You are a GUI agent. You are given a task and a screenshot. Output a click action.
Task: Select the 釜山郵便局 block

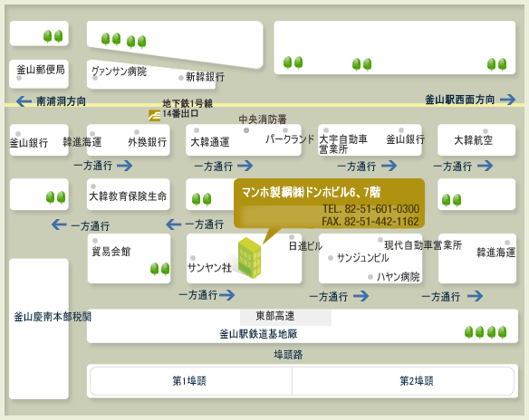39,74
